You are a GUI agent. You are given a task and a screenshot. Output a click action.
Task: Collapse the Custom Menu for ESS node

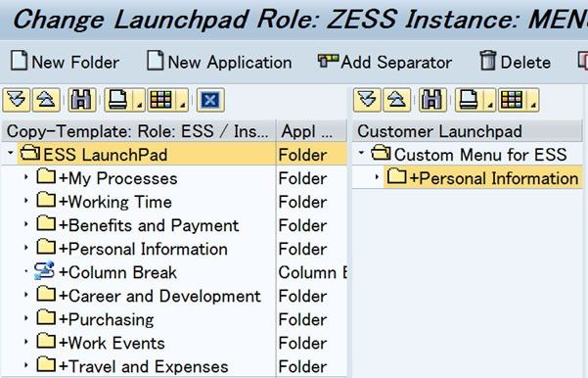click(361, 153)
